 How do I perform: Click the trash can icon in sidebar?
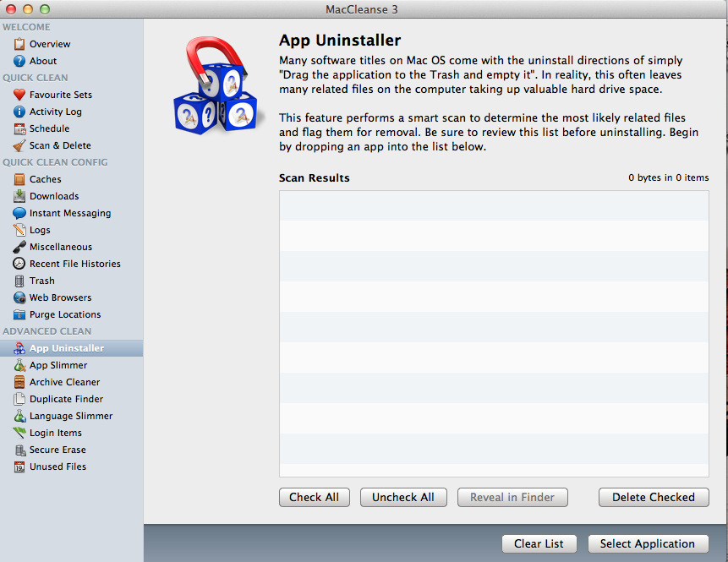(19, 281)
